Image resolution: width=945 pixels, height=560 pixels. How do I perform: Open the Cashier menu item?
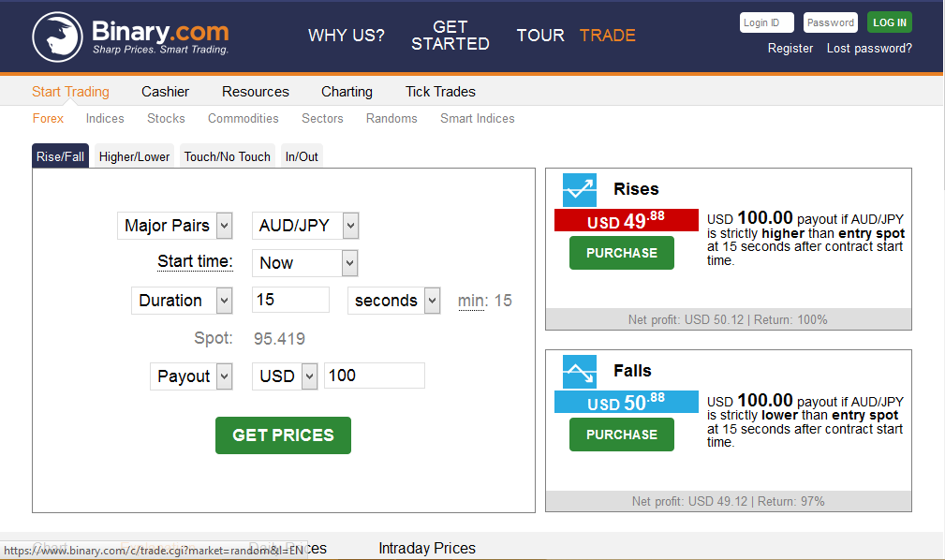pyautogui.click(x=165, y=92)
